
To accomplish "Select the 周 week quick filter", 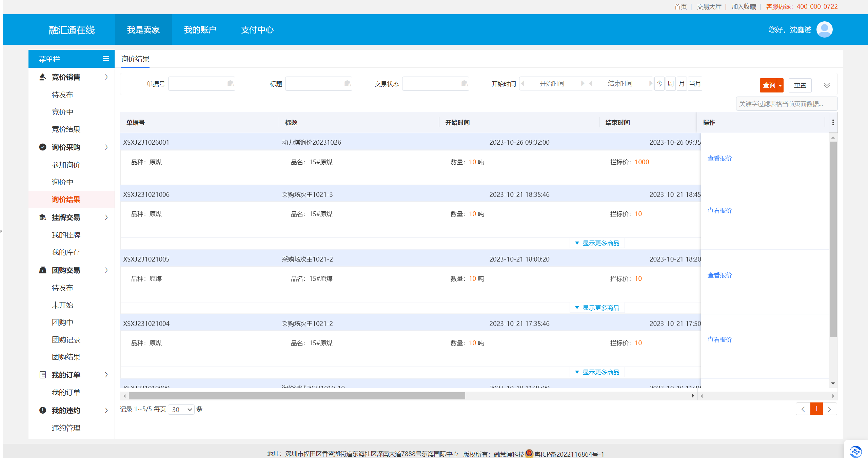I will (x=671, y=84).
